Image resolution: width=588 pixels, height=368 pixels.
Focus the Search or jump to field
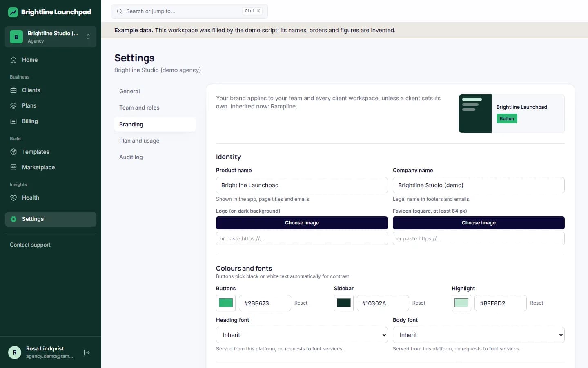[189, 11]
